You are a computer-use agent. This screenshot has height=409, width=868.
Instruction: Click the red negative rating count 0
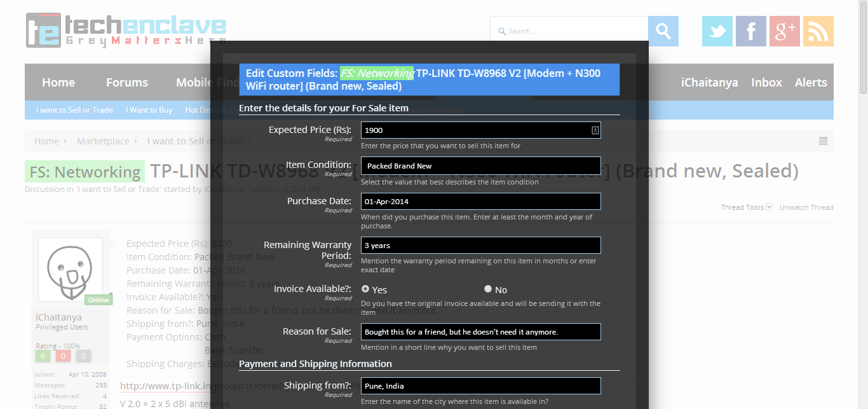(x=64, y=356)
